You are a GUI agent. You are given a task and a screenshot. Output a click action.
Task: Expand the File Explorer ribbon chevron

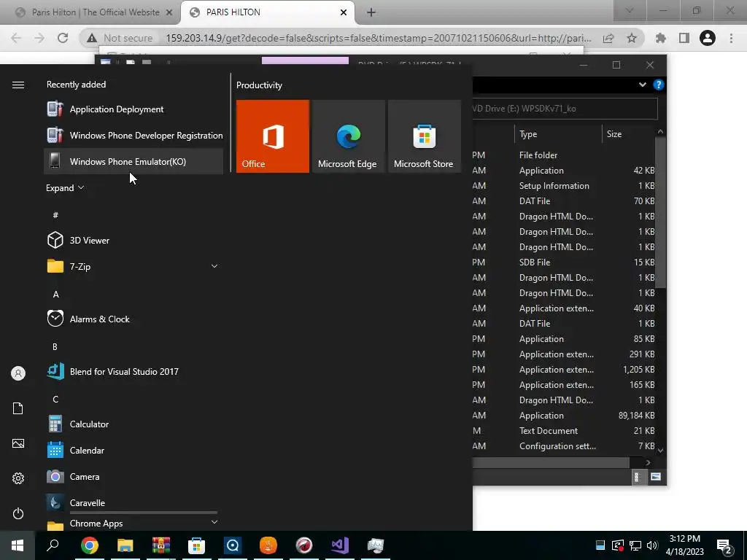pyautogui.click(x=642, y=85)
